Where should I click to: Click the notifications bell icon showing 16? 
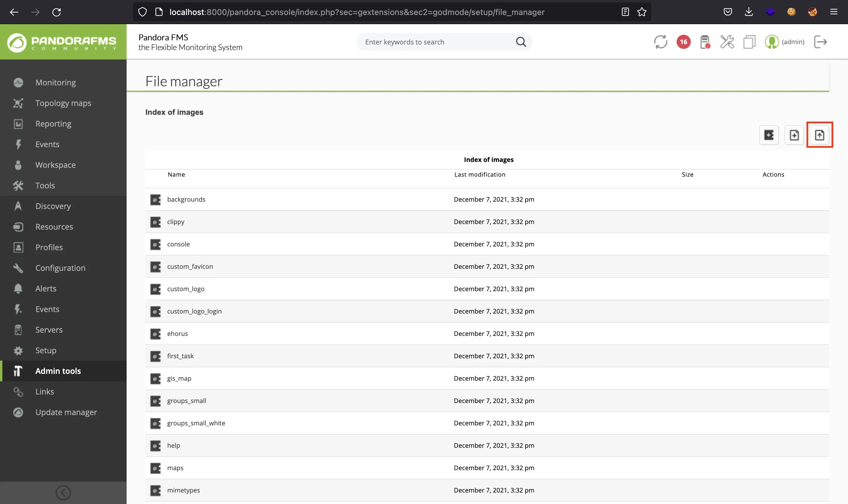683,42
